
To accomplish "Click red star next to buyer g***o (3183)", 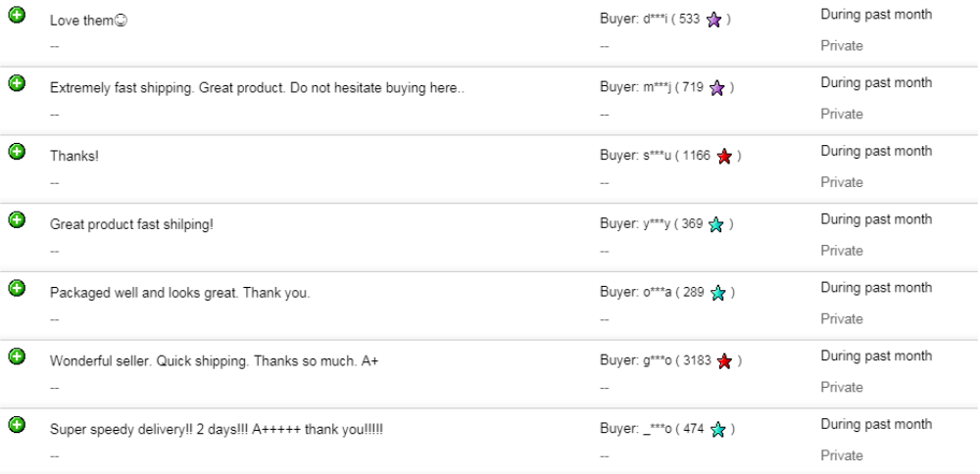I will point(725,362).
